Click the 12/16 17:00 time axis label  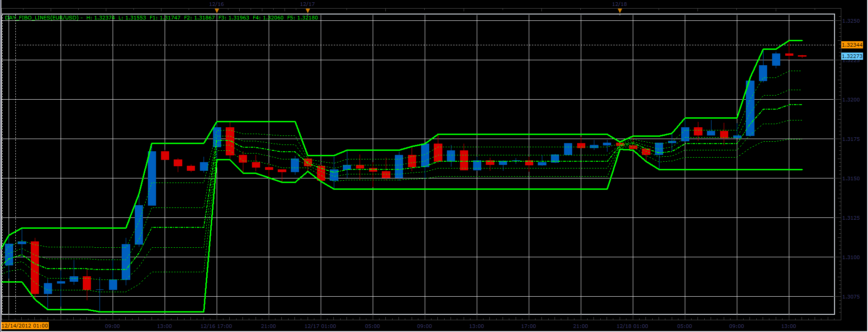coord(216,326)
